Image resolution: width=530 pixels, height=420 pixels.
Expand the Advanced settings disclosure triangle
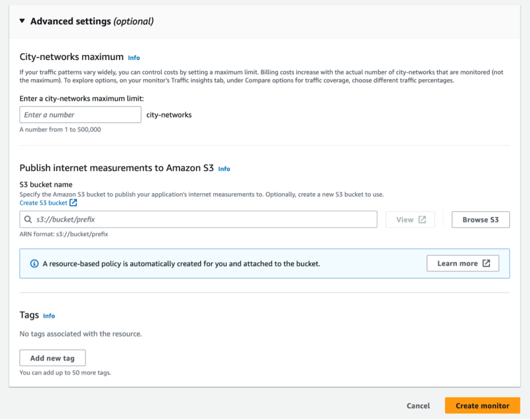21,21
